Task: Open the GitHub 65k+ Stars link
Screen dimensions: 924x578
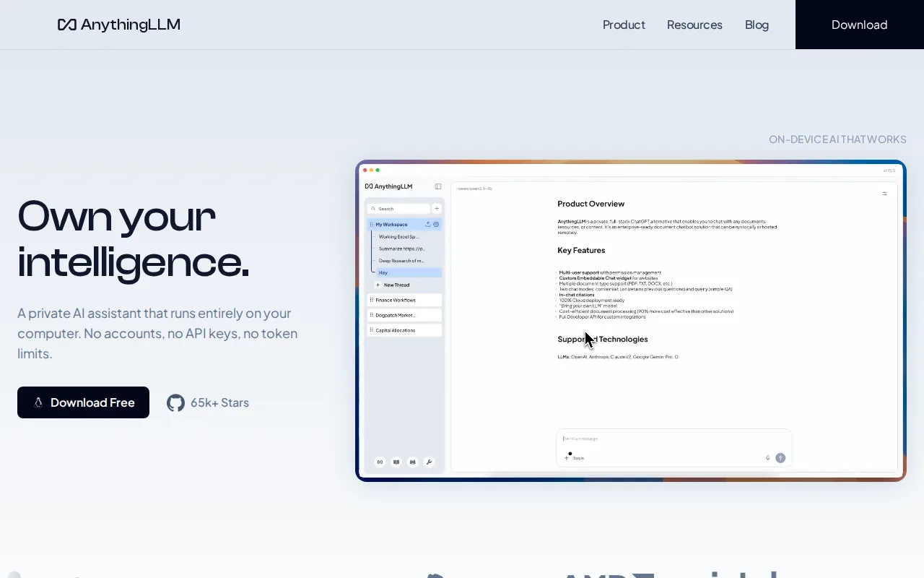Action: (x=208, y=402)
